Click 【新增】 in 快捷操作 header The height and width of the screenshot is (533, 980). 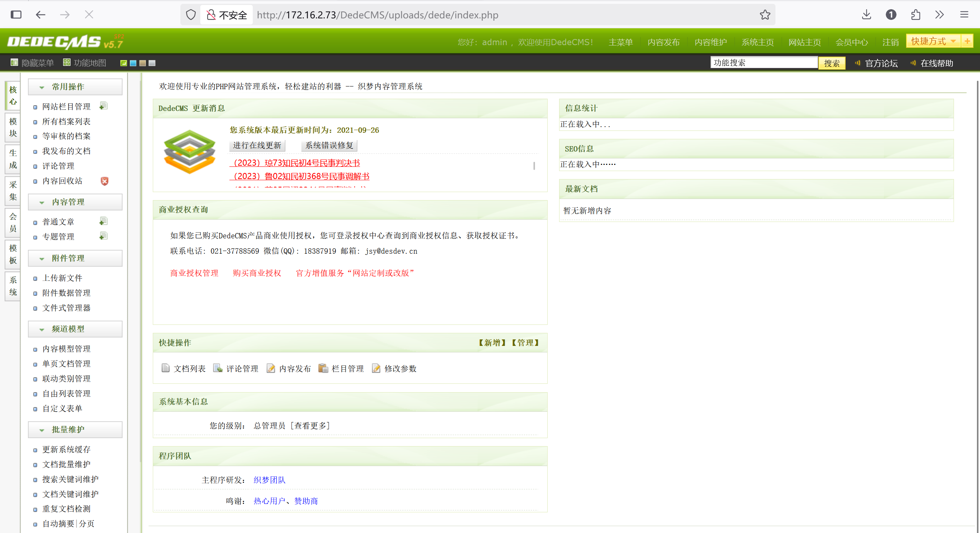tap(492, 342)
